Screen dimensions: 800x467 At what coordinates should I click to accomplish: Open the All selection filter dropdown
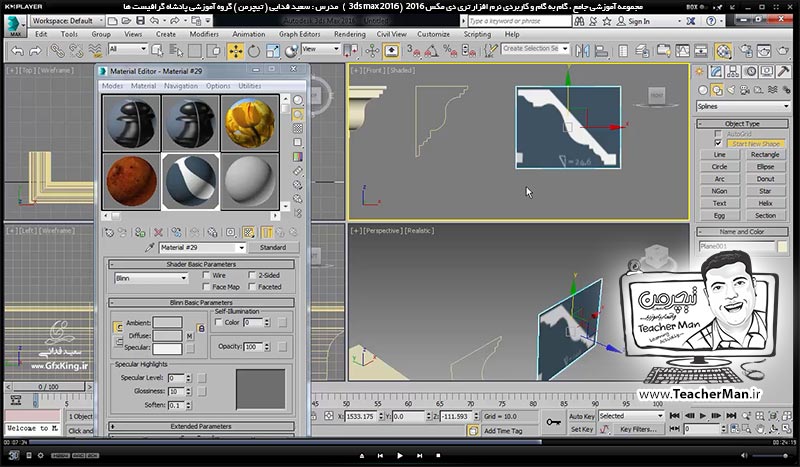point(128,49)
